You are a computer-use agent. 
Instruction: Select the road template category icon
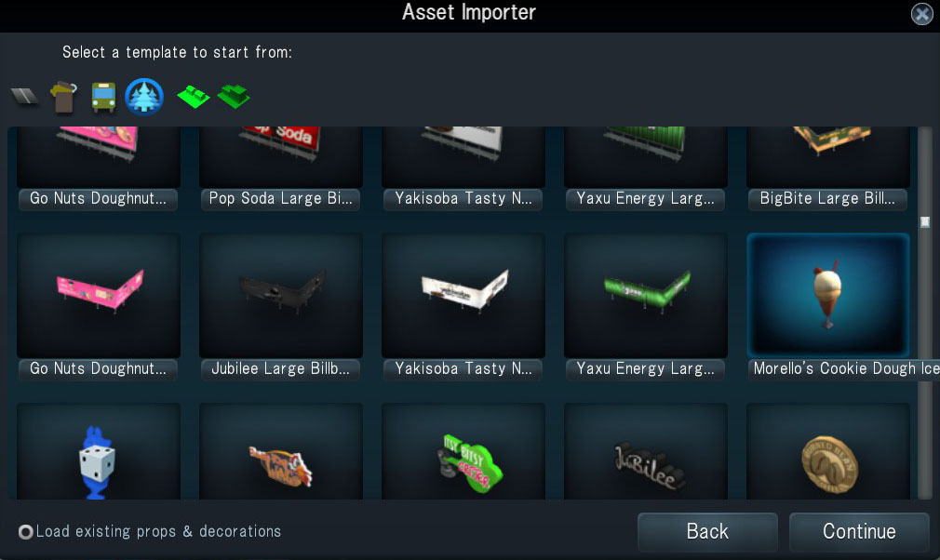(24, 96)
